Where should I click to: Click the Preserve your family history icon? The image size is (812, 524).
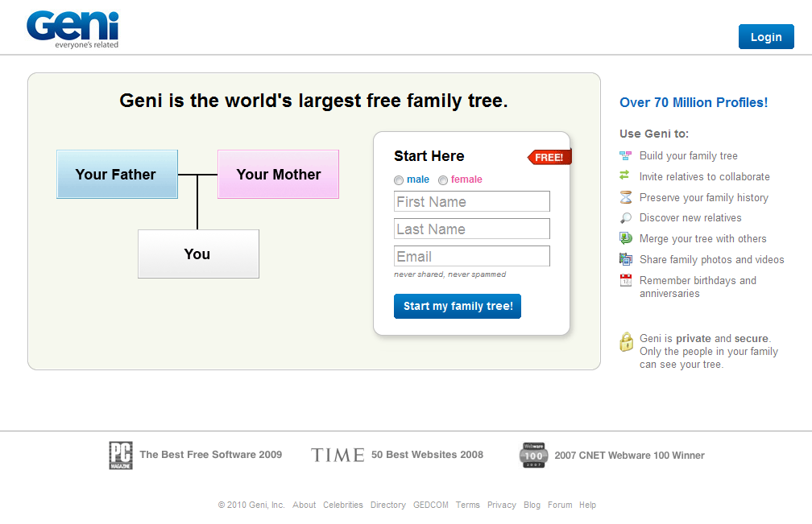coord(625,196)
